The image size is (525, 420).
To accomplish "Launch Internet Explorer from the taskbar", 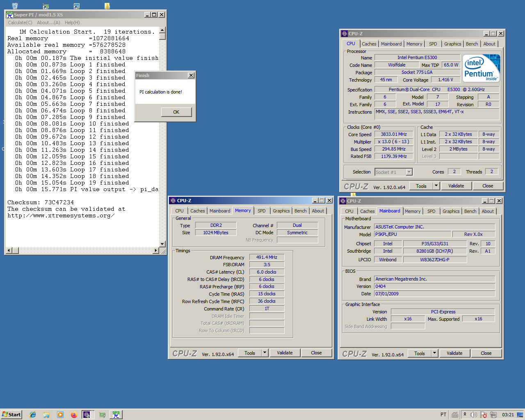I will point(33,415).
